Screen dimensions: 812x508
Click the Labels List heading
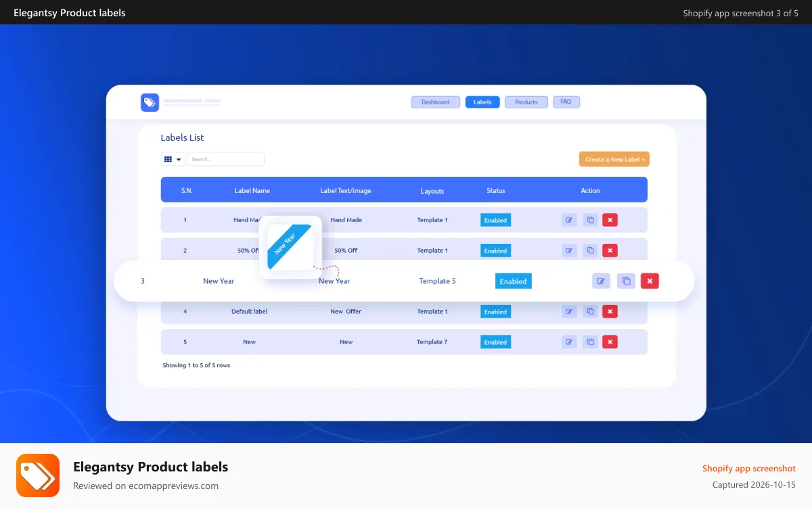[182, 137]
